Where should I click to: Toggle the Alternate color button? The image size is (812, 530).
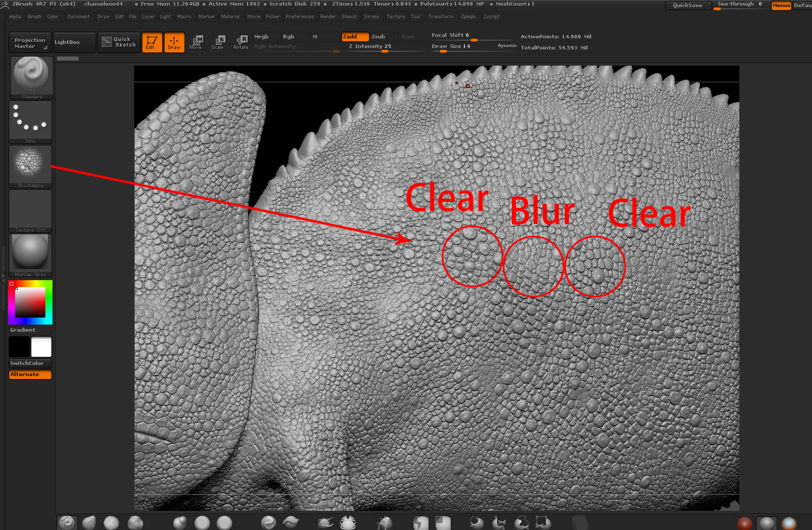(x=30, y=375)
